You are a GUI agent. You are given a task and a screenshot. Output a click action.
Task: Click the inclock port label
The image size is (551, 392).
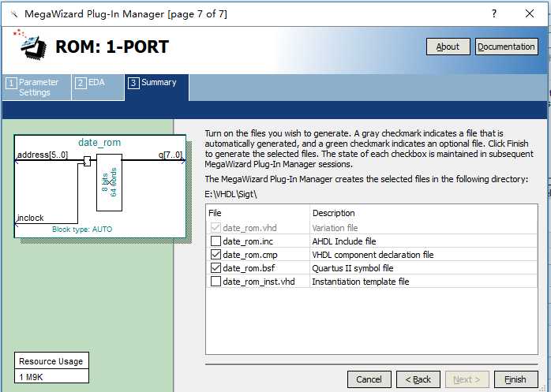[31, 218]
